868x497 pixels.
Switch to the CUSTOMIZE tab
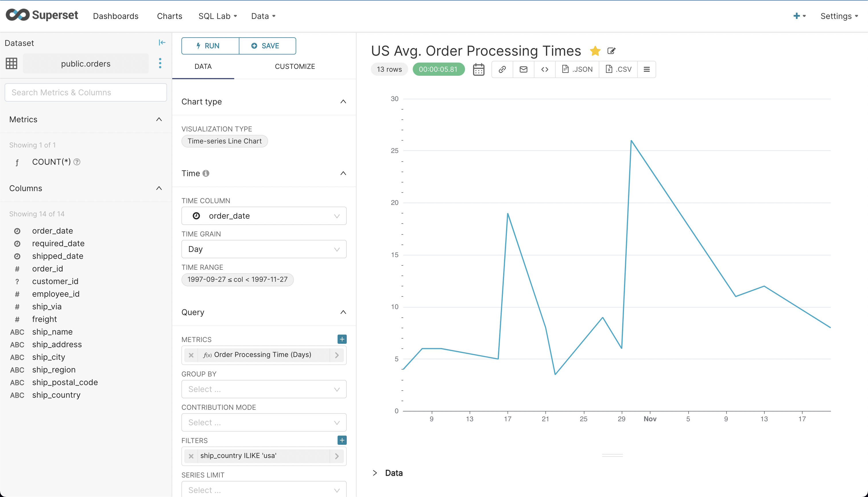click(x=295, y=66)
